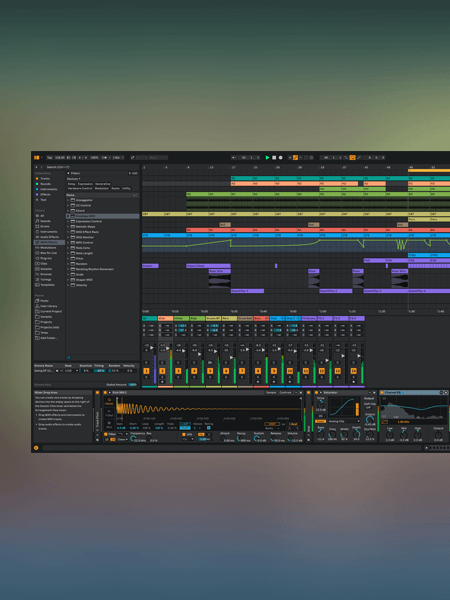Toggle the Kick track activator button
450x600 pixels.
point(162,371)
